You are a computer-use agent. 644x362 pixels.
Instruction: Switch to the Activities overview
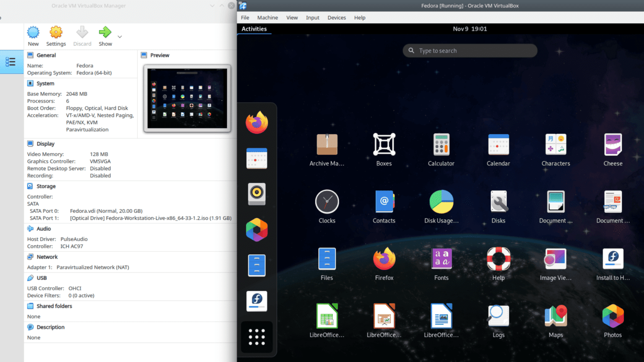click(x=254, y=28)
